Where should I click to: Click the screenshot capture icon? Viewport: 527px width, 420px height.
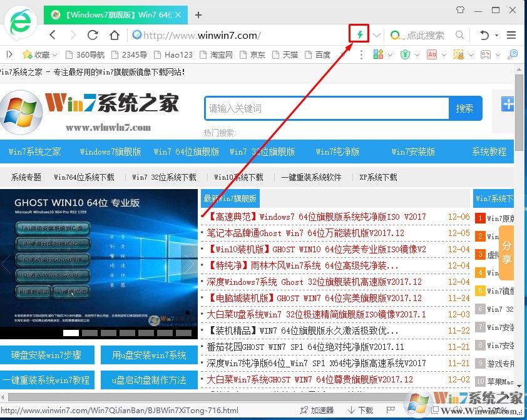coord(459,54)
